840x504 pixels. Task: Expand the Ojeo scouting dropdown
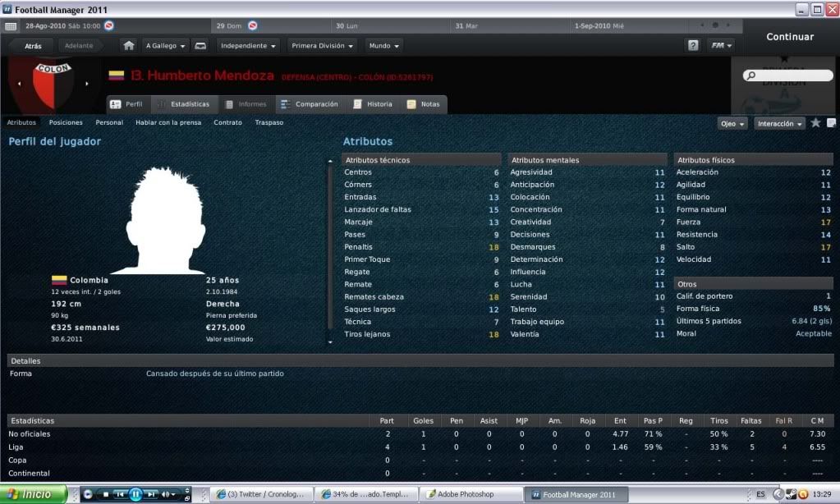(x=732, y=124)
